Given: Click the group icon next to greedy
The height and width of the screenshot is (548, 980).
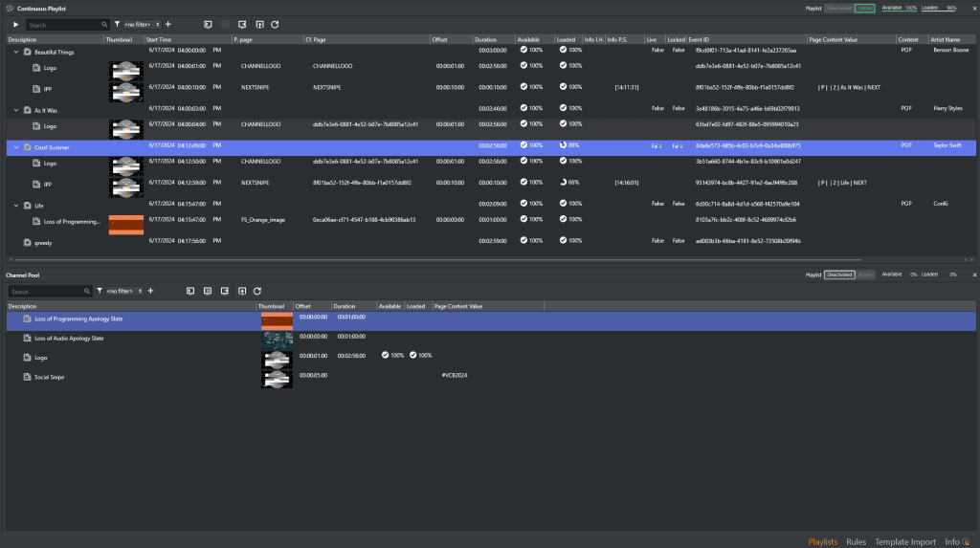Looking at the screenshot, I should (x=27, y=243).
